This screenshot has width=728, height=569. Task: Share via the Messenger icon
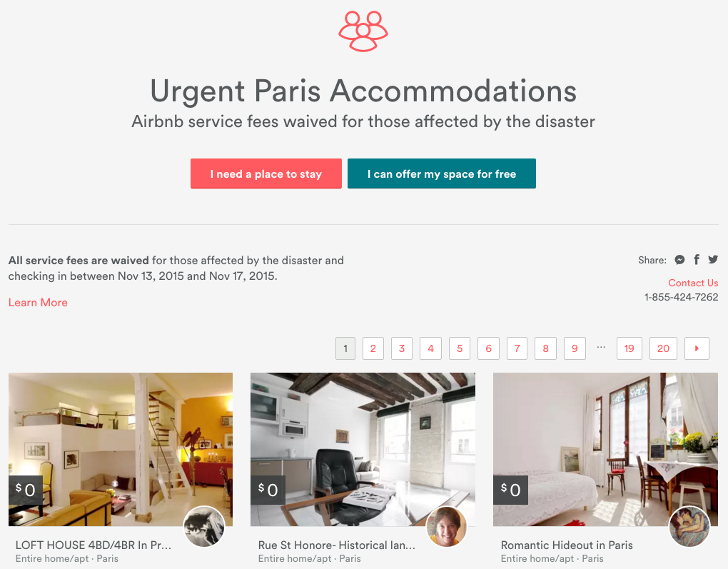(x=679, y=260)
